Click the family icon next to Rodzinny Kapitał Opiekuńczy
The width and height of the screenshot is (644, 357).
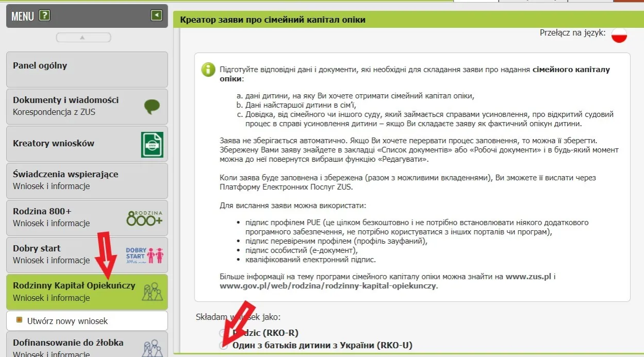(x=151, y=290)
